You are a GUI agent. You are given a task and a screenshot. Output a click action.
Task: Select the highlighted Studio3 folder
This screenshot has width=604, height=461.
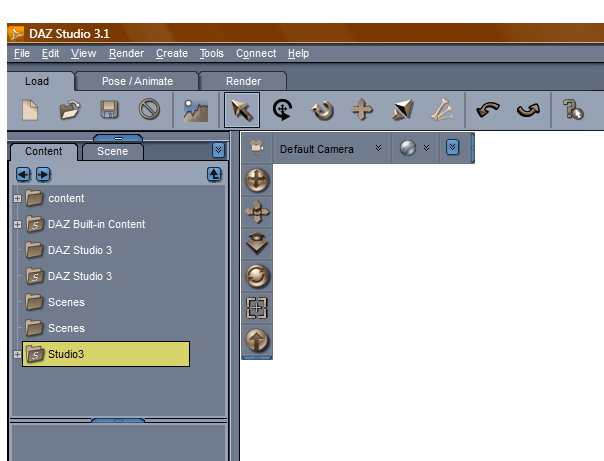(106, 354)
